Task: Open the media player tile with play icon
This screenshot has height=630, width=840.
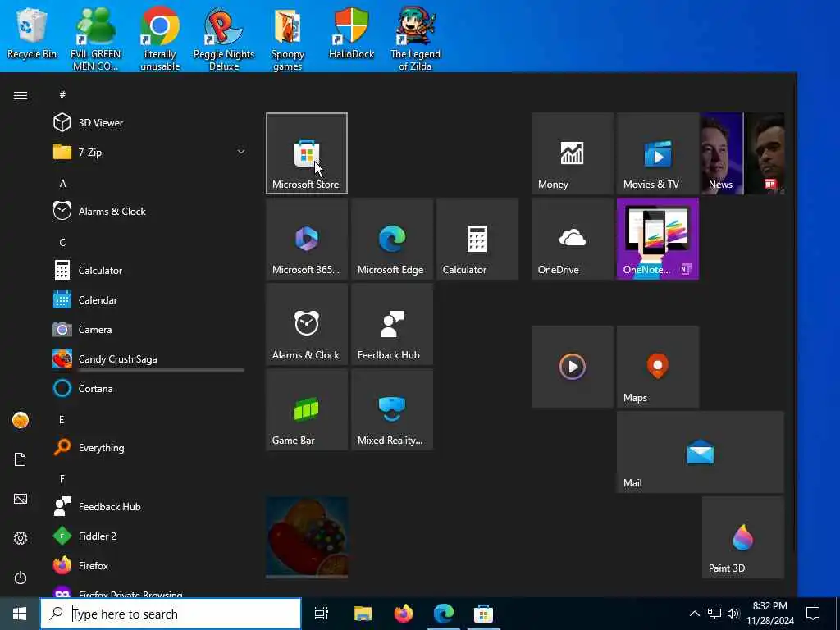Action: 572,367
